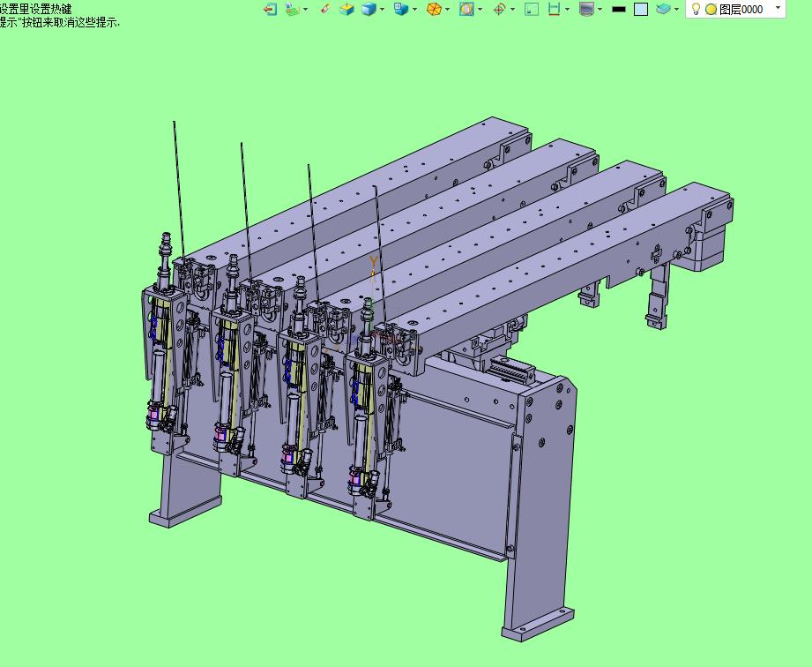Click the blue view-orientation box icon
The image size is (812, 667).
(401, 9)
